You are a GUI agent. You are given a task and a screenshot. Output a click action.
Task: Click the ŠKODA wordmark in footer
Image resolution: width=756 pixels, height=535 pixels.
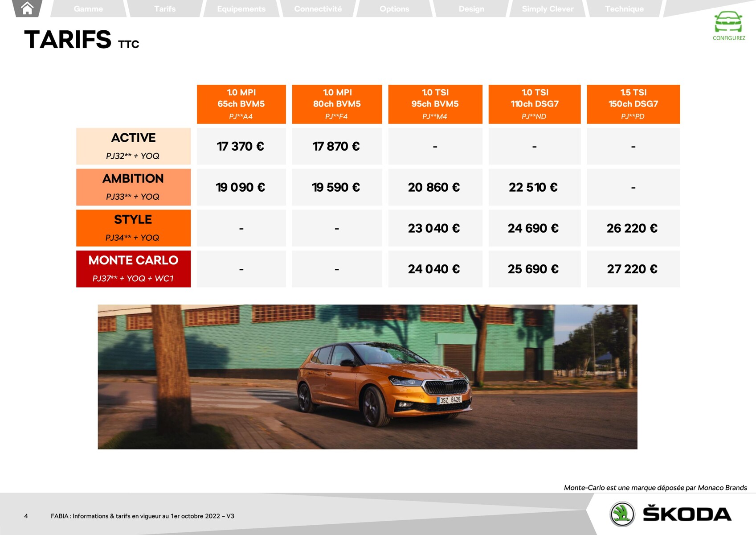687,514
